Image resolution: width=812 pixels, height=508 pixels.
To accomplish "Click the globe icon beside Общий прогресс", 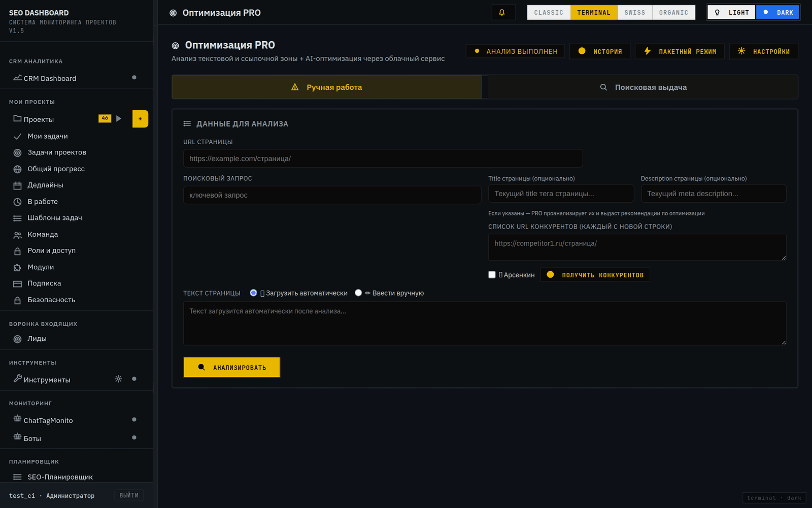I will point(17,169).
